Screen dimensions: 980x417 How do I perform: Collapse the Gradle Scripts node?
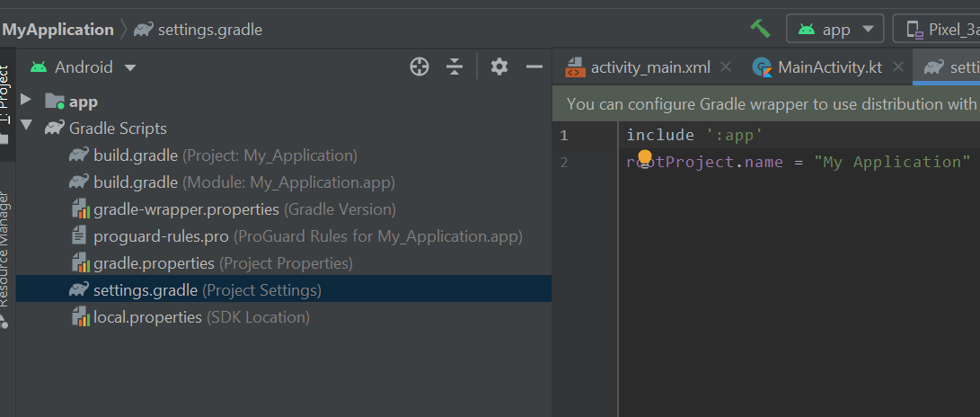click(x=25, y=129)
